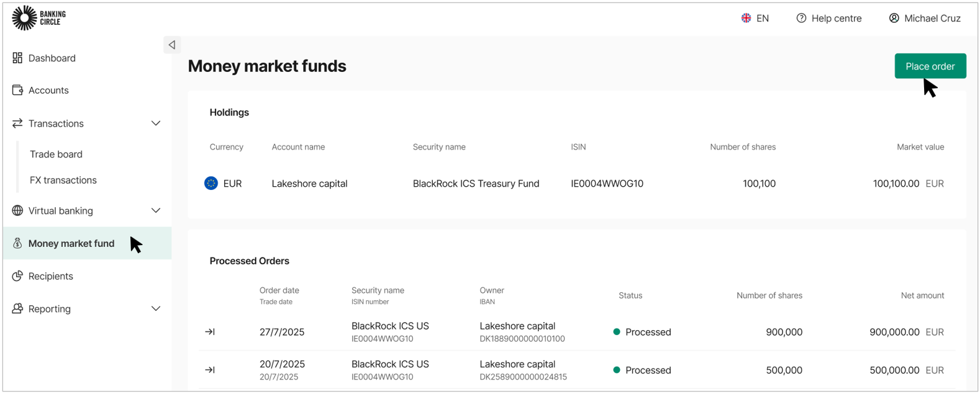Image resolution: width=980 pixels, height=394 pixels.
Task: Click the 100,100.00 EUR market value
Action: pyautogui.click(x=908, y=183)
